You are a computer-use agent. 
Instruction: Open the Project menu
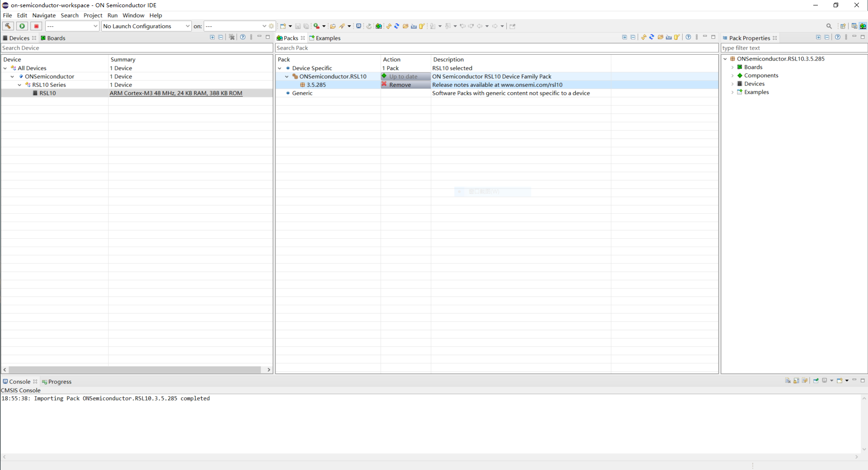(93, 15)
